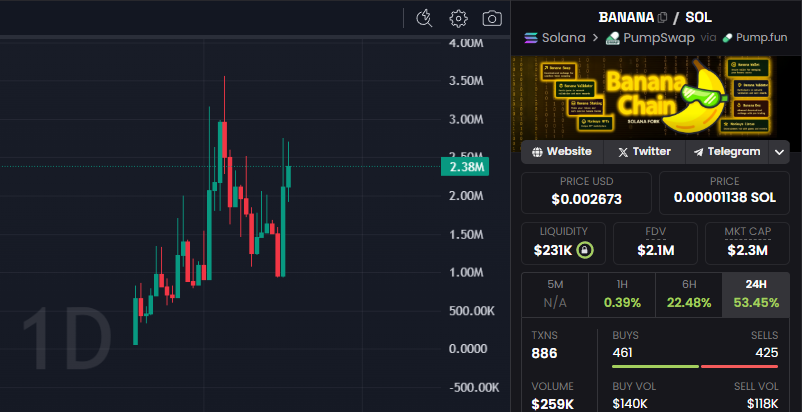Click the PRICE USD $0.002673 box

(x=586, y=193)
